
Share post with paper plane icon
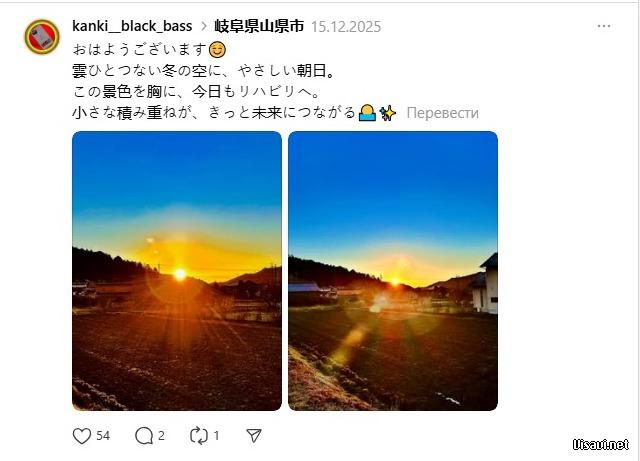[254, 436]
